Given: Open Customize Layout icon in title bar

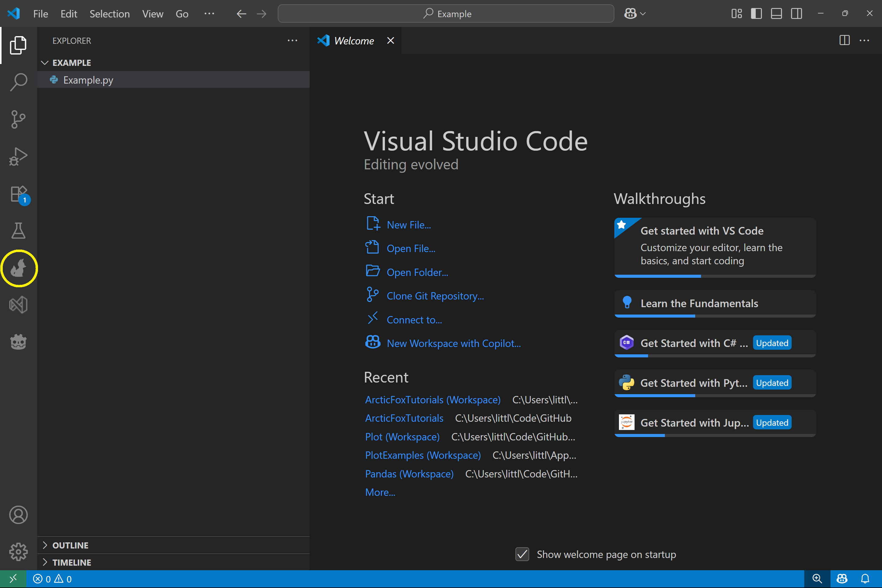Looking at the screenshot, I should pyautogui.click(x=737, y=14).
